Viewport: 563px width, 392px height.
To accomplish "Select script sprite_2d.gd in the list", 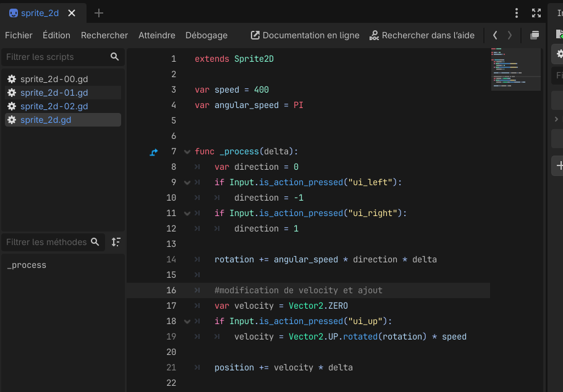I will [x=63, y=120].
